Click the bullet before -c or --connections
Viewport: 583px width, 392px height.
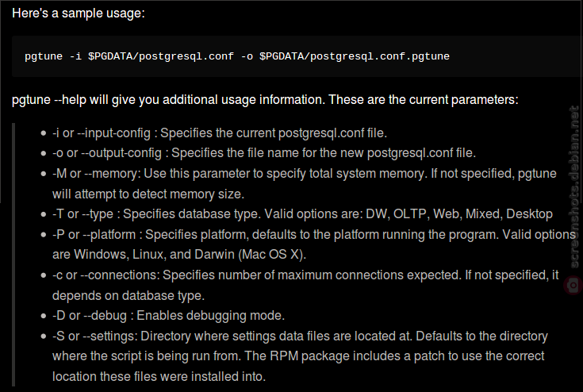[44, 275]
